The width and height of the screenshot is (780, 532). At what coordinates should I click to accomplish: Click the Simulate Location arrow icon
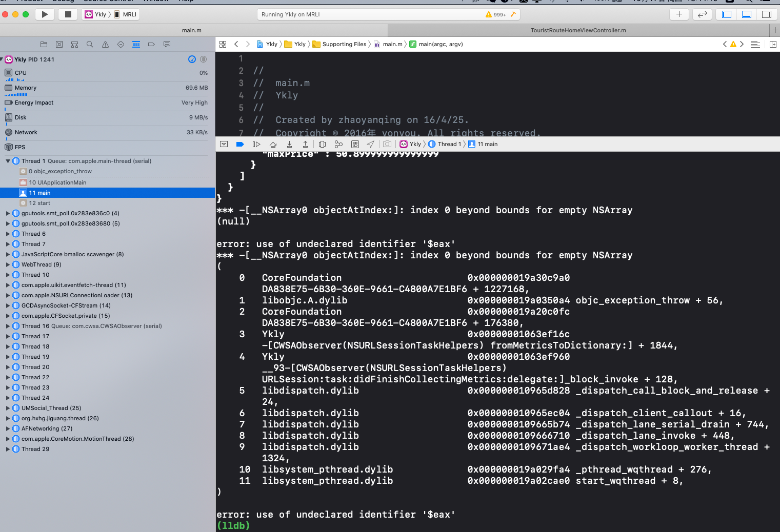click(x=370, y=144)
